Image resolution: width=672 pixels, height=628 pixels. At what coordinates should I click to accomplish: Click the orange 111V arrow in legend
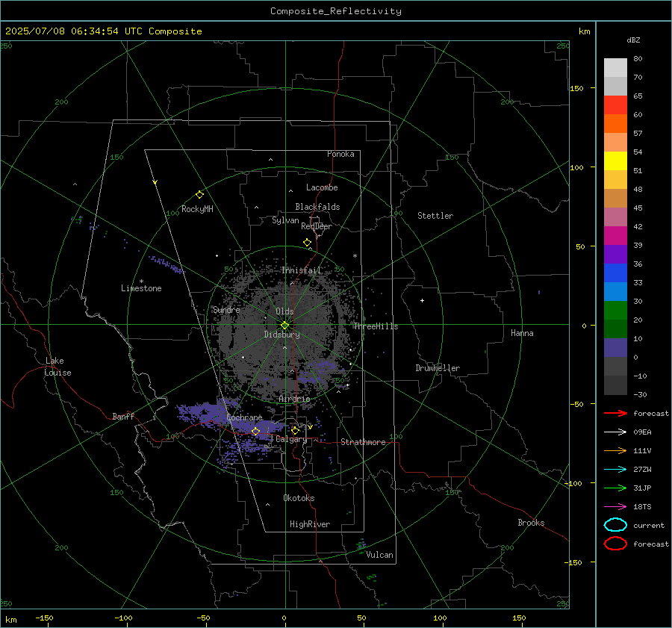click(x=615, y=450)
